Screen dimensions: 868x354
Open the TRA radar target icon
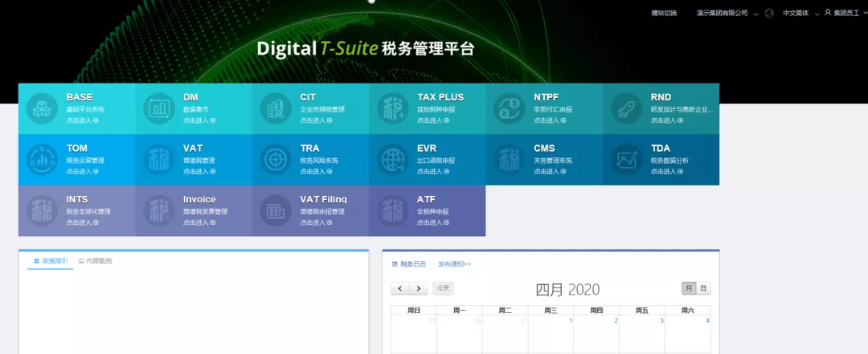[276, 160]
